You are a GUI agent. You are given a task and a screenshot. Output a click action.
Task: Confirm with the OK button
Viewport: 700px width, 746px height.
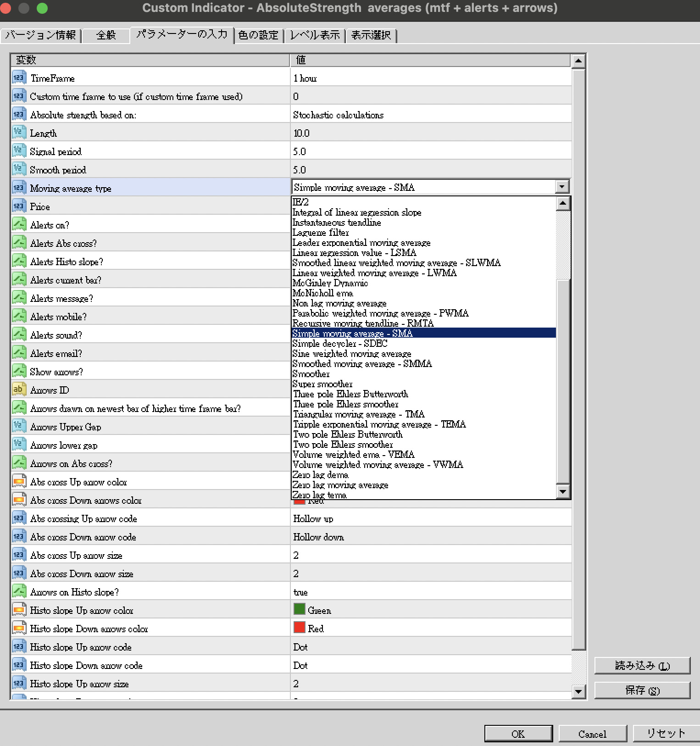click(x=518, y=734)
